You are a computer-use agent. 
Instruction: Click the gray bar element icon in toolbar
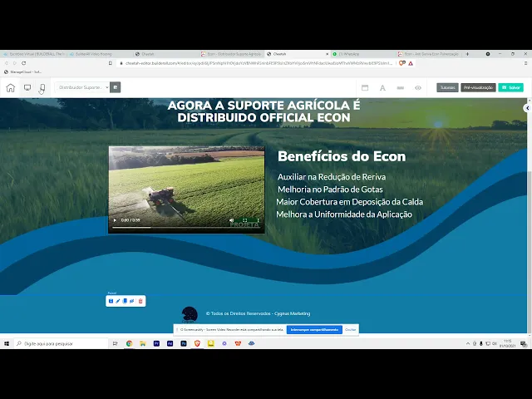pos(401,87)
